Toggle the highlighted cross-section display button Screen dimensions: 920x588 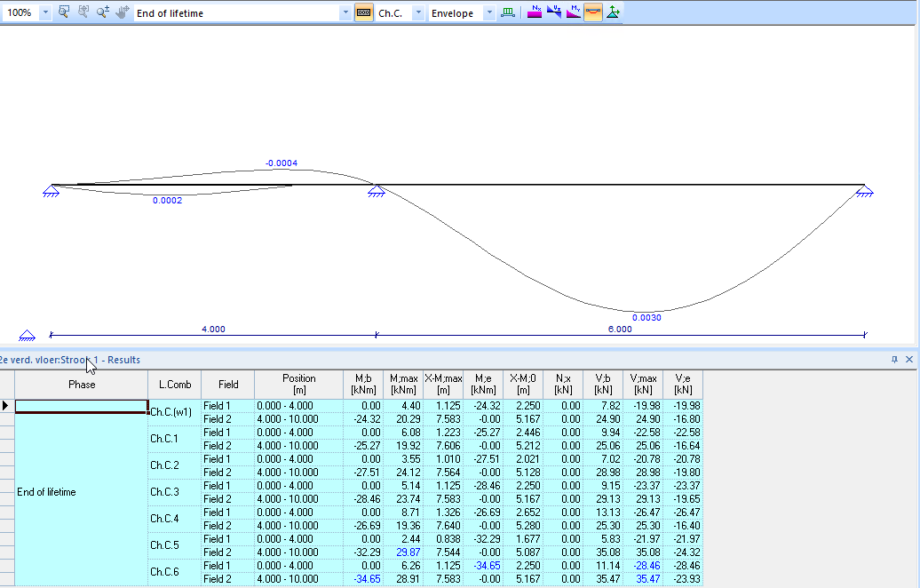click(364, 12)
